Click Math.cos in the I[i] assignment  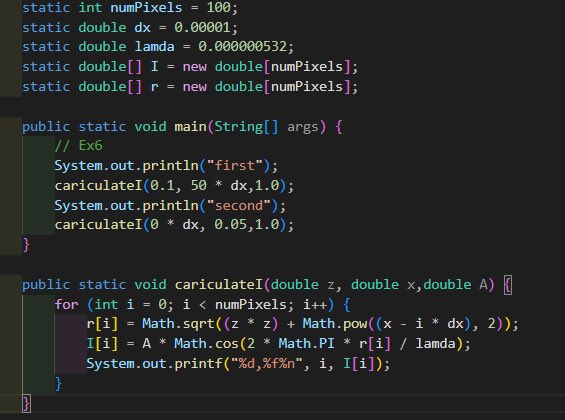coord(206,344)
